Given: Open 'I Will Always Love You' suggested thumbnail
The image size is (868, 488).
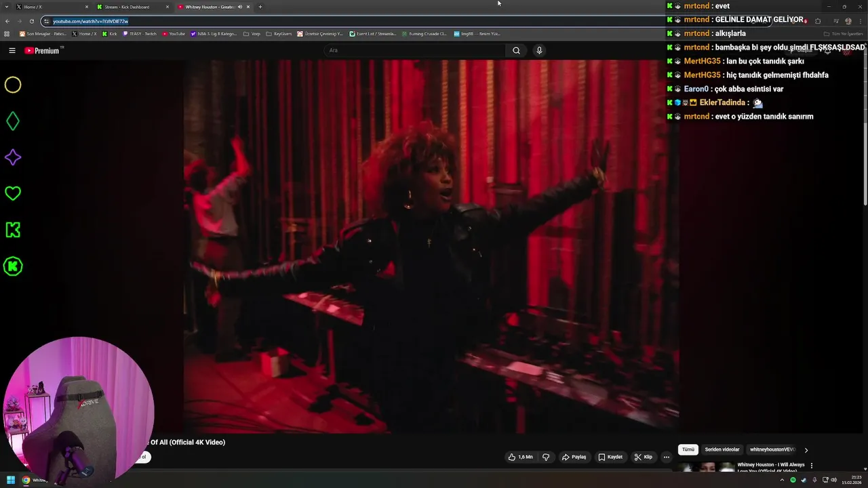Looking at the screenshot, I should click(707, 467).
